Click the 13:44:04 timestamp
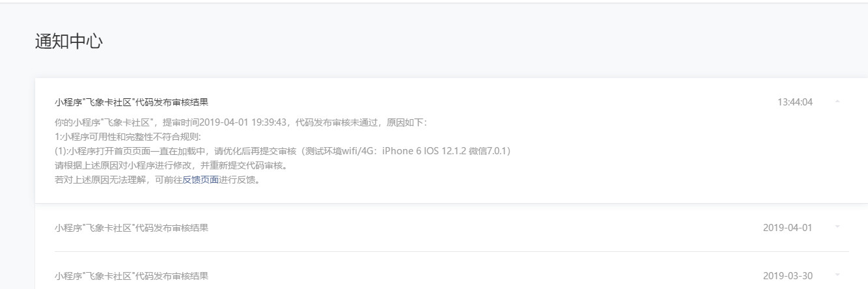Viewport: 868px width, 289px height. coord(795,102)
